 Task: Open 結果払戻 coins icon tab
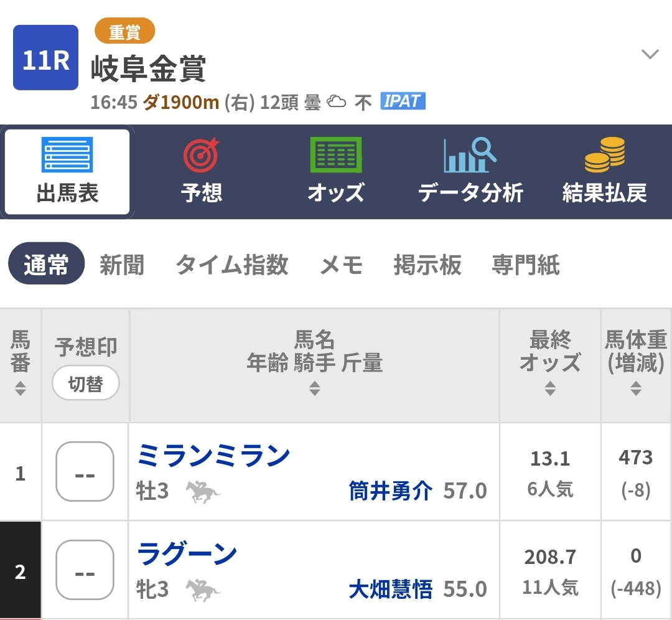[604, 172]
